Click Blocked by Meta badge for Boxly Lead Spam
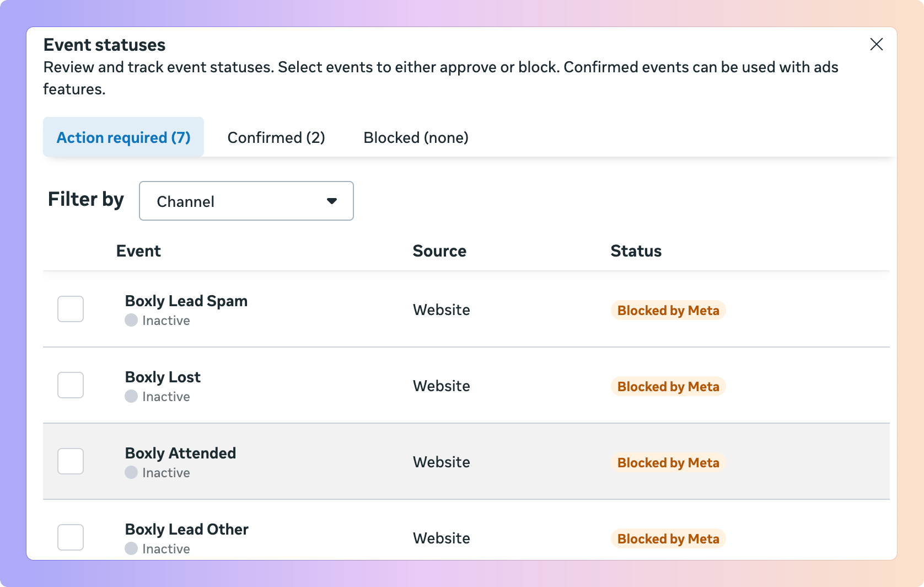Screen dimensions: 924x587 pos(668,310)
